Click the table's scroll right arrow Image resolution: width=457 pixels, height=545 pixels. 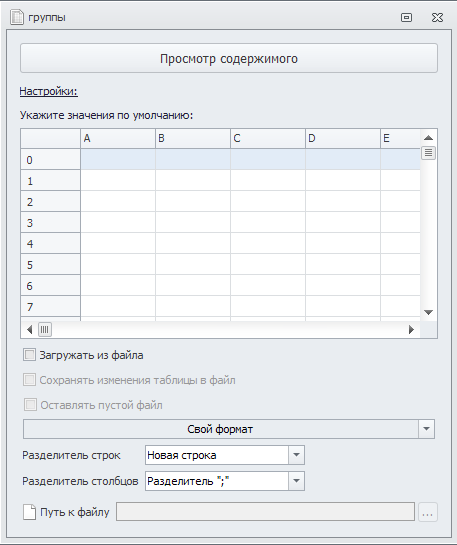click(x=411, y=329)
